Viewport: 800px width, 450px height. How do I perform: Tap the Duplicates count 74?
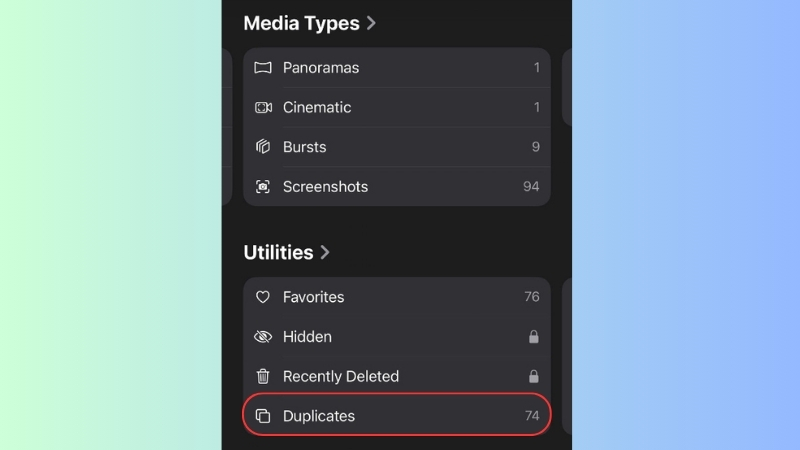(x=532, y=416)
